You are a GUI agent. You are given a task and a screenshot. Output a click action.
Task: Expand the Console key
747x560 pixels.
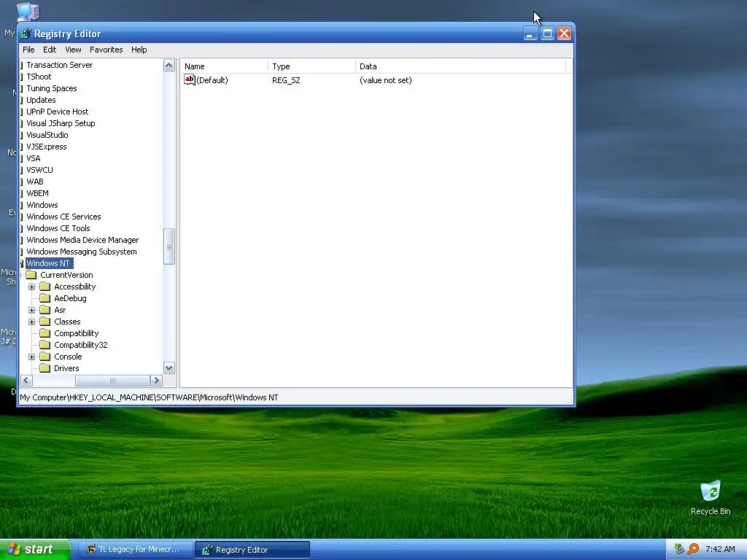32,357
